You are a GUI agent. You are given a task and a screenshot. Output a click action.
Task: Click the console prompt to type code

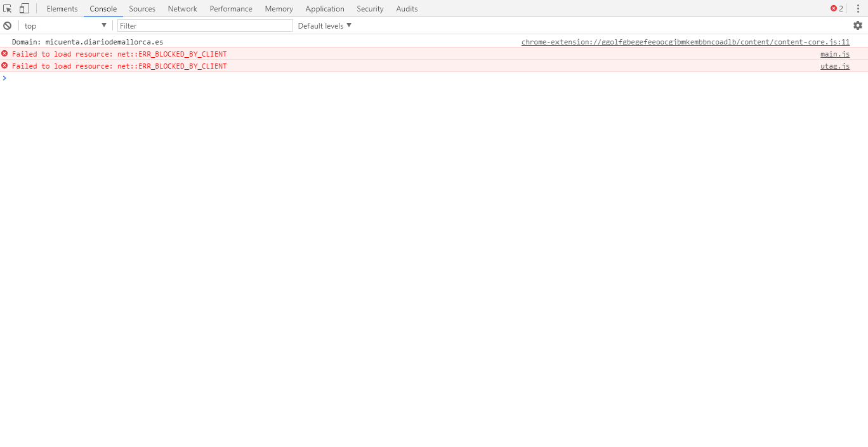(63, 78)
